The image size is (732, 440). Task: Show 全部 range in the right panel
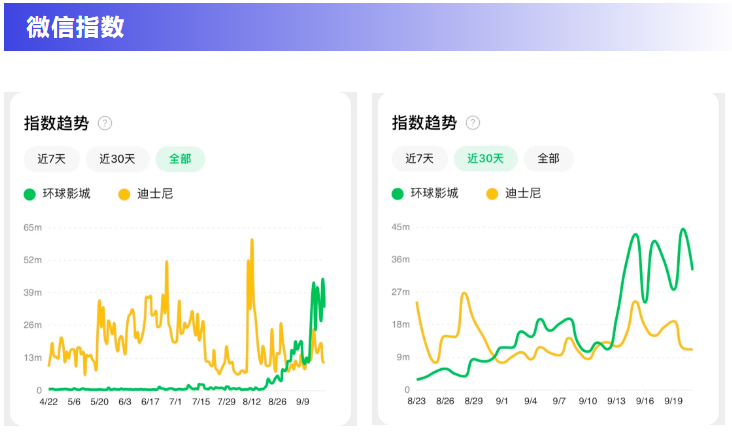pos(548,158)
